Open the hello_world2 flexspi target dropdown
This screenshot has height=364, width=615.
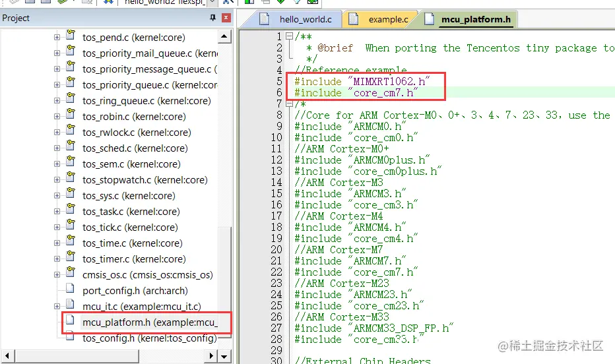point(212,3)
